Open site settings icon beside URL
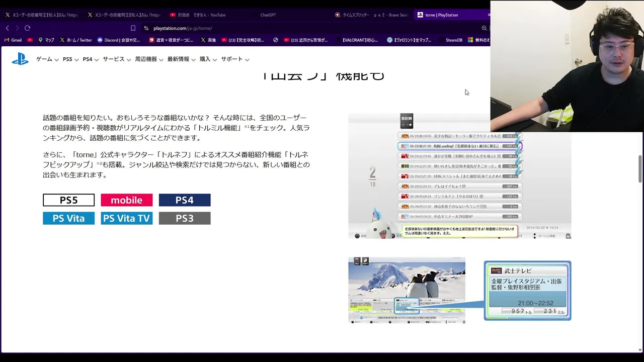 (x=146, y=28)
